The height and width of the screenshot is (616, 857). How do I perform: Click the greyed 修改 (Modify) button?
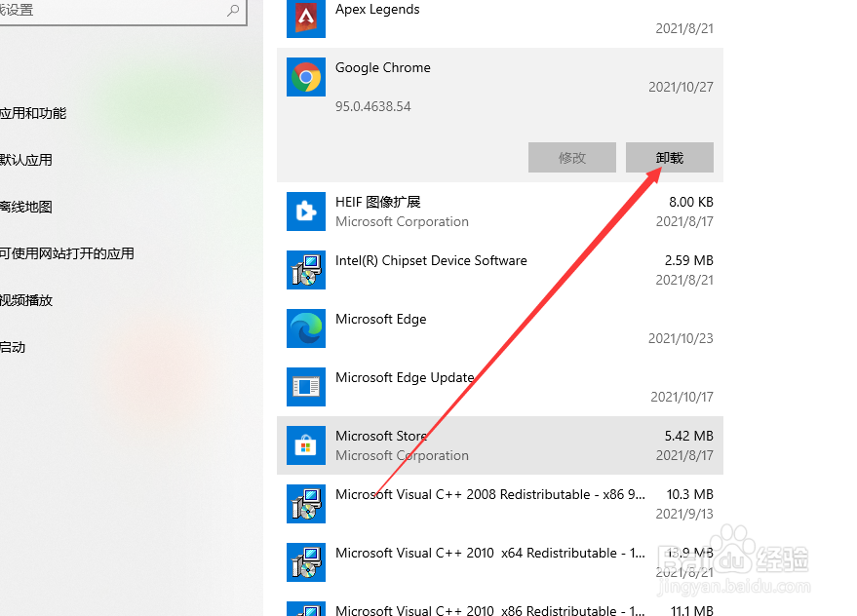pos(572,158)
